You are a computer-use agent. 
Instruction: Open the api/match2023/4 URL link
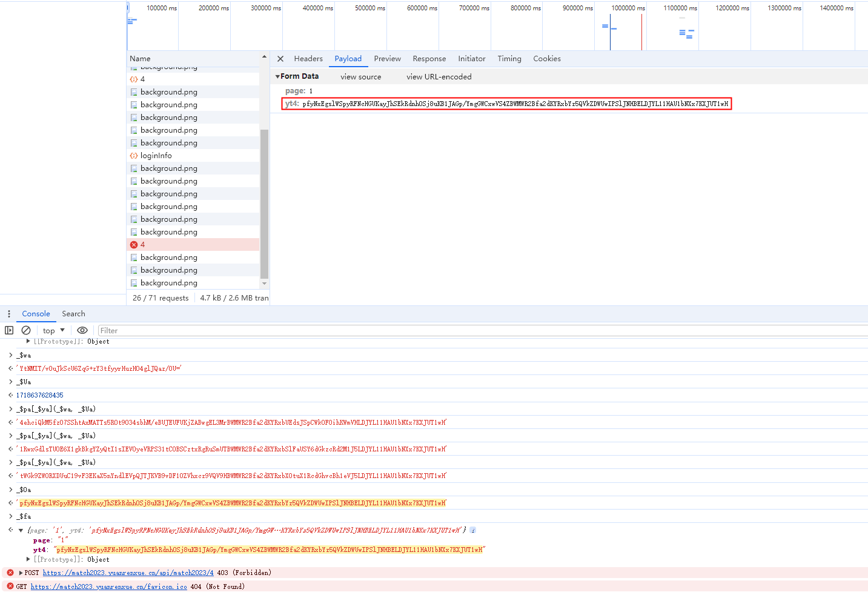click(128, 573)
